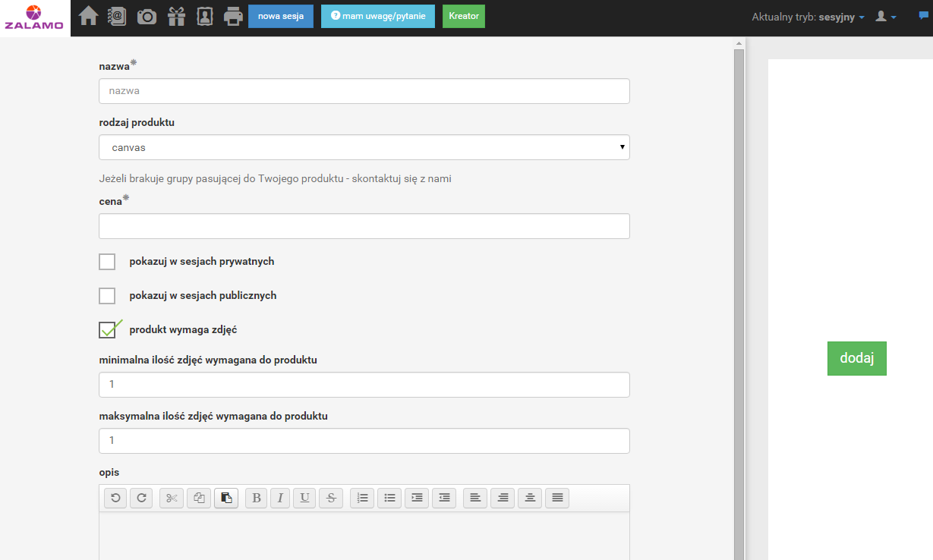Click the portrait frame icon

tap(205, 16)
